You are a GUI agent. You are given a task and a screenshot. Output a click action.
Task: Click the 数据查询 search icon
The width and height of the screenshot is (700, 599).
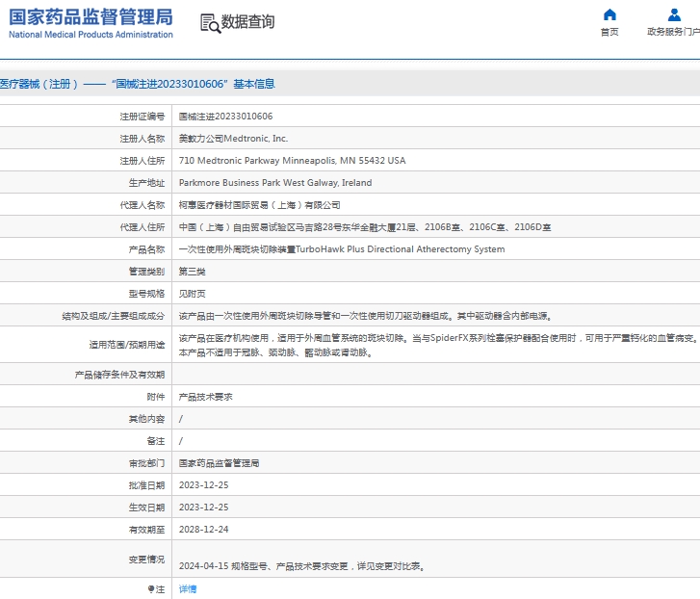pos(210,23)
